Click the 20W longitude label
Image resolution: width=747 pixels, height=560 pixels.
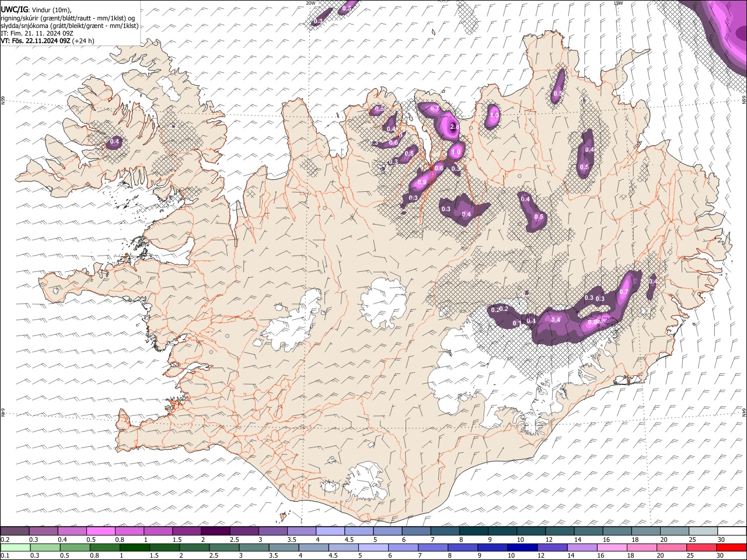point(310,3)
